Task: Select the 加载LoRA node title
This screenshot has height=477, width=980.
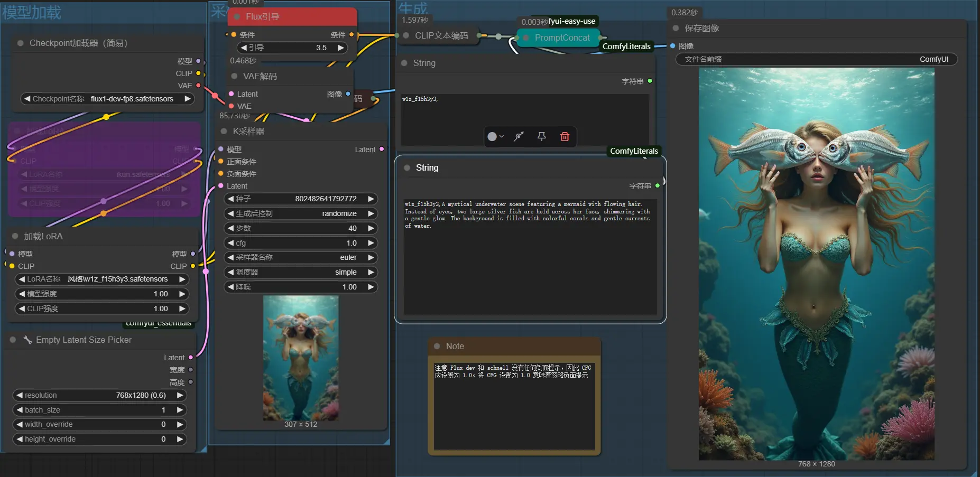Action: click(x=43, y=236)
